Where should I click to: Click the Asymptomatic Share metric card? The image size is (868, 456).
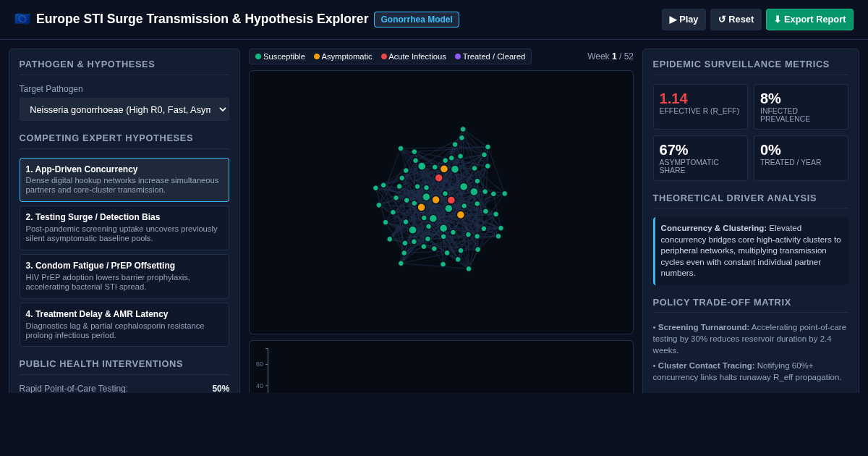[x=700, y=158]
